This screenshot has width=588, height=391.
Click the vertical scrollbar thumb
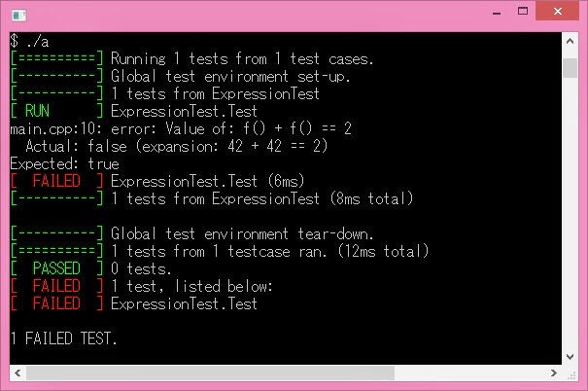[x=570, y=68]
